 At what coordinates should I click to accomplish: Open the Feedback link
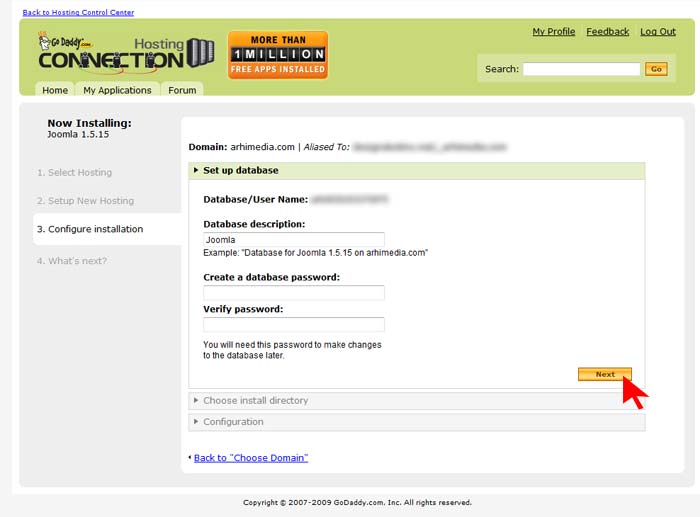608,32
